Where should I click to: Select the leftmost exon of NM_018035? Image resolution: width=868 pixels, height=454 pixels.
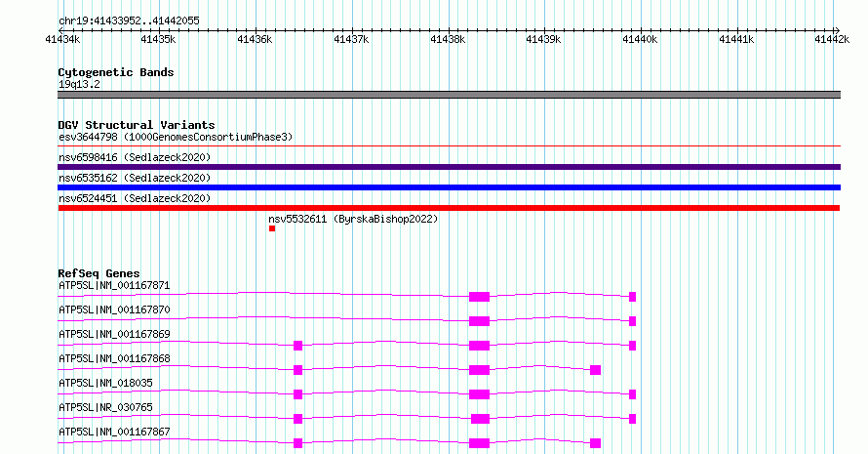click(x=297, y=394)
